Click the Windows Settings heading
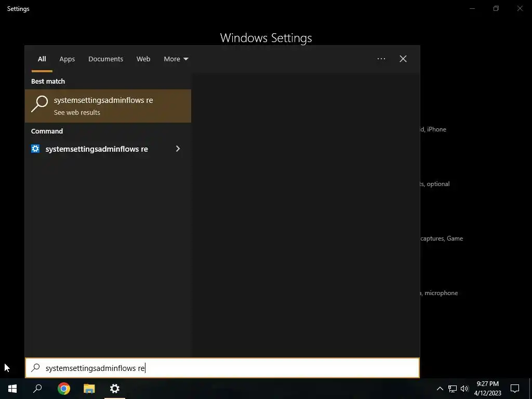Viewport: 532px width, 399px height. [x=266, y=37]
